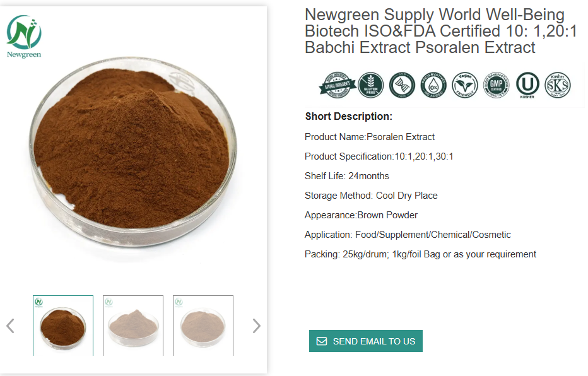
Task: Select the third powder thumbnail
Action: [203, 326]
